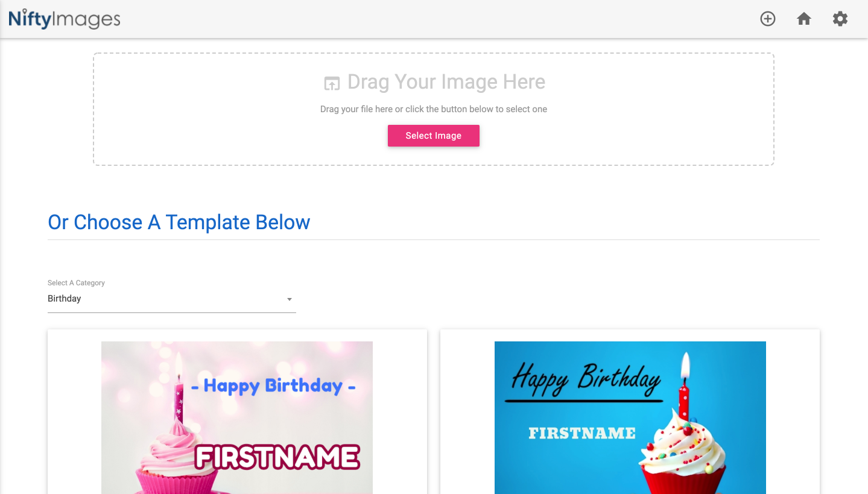Viewport: 868px width, 494px height.
Task: Click the blue '- Happy Birthday -' text
Action: 273,385
